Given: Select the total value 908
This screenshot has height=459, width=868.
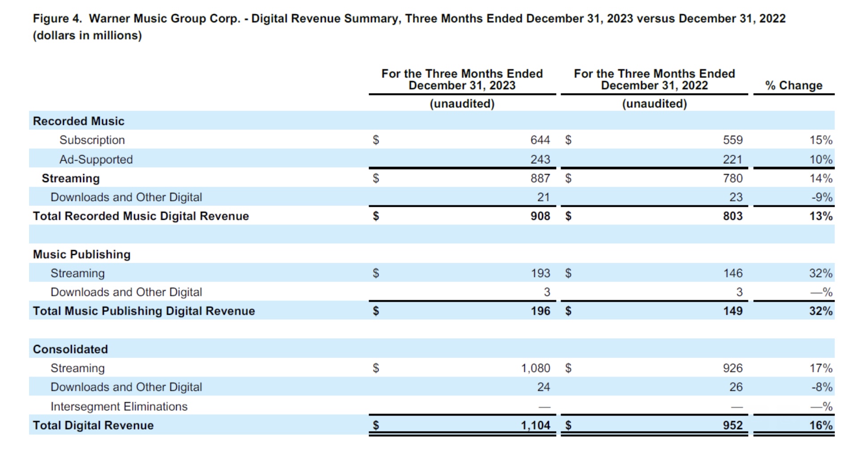Looking at the screenshot, I should tap(540, 216).
